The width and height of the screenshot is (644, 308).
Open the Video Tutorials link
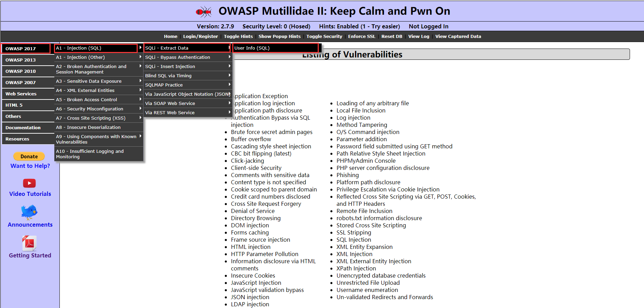tap(30, 194)
